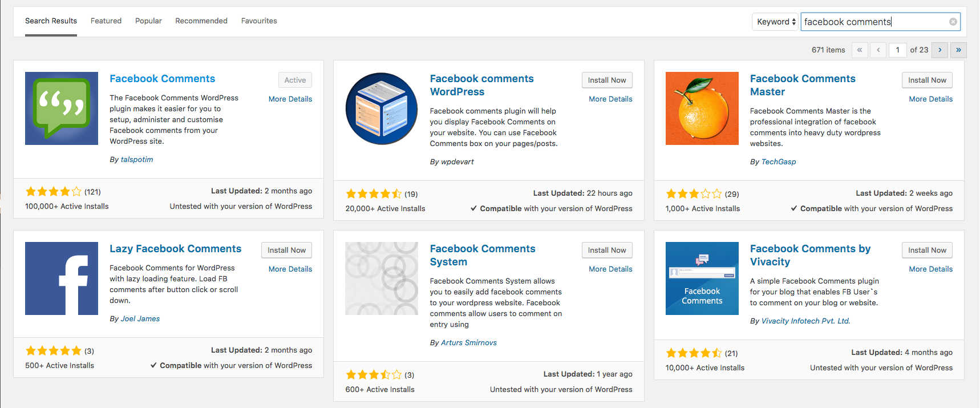Click the orange Facebook Comments Master icon

702,108
